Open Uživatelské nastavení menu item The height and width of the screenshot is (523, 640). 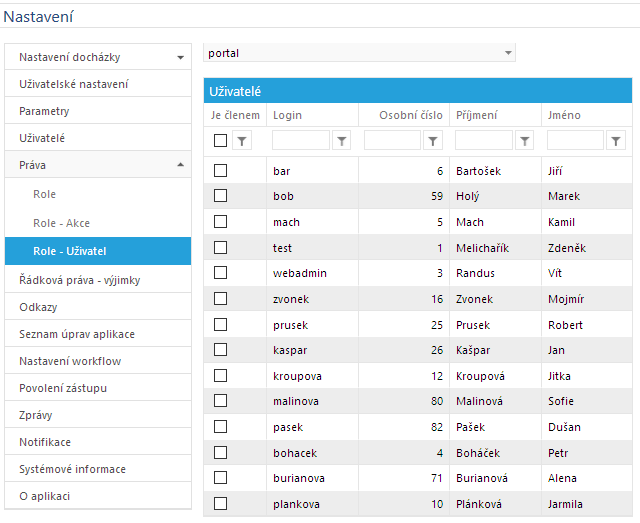pos(98,84)
